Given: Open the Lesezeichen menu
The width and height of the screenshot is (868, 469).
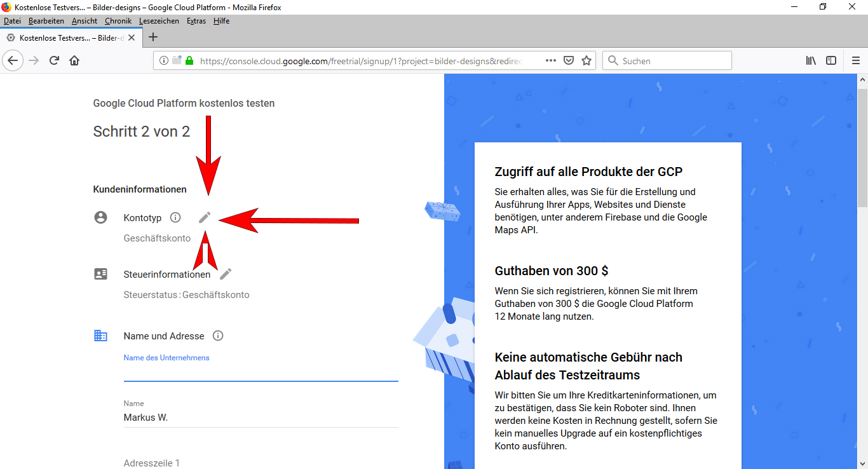Looking at the screenshot, I should pyautogui.click(x=159, y=21).
